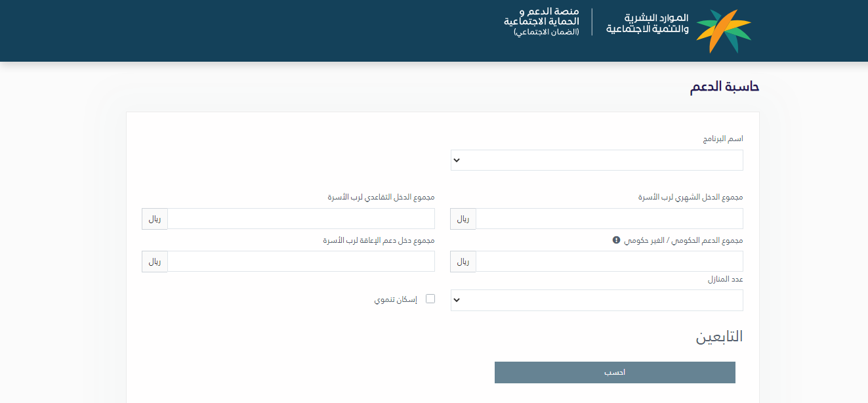Click the ministry palm-leaf logo icon

coord(723,31)
